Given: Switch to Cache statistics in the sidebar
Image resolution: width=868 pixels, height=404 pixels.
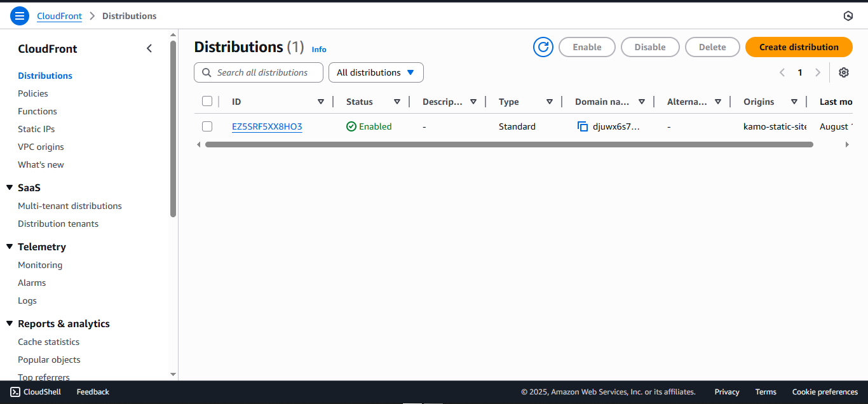Looking at the screenshot, I should point(48,342).
